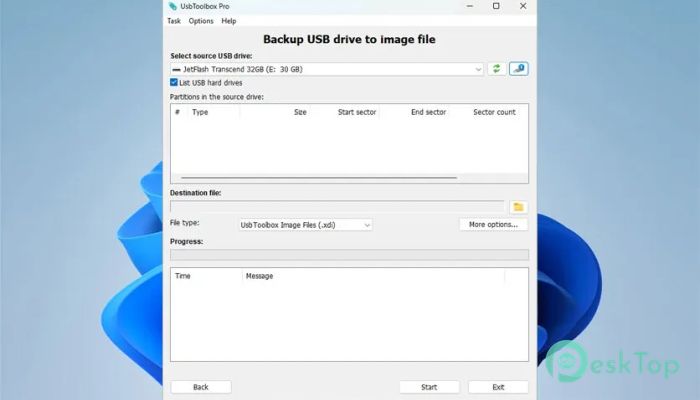Click the Sector count column header
The image size is (700, 400).
[x=494, y=112]
